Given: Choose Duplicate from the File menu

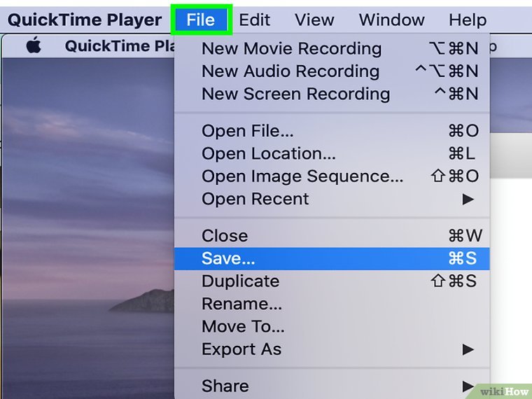Looking at the screenshot, I should (240, 281).
